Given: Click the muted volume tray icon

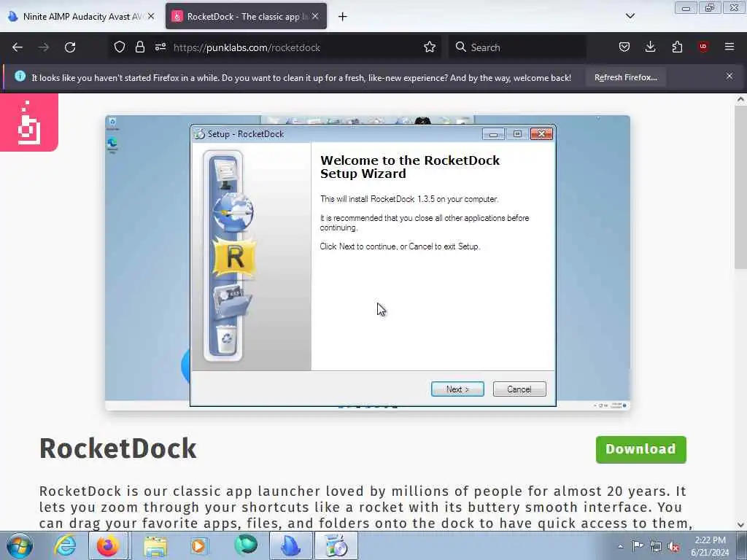Looking at the screenshot, I should coord(673,547).
